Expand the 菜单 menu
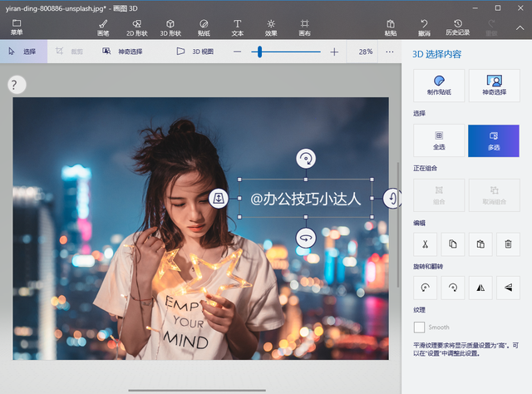 click(x=17, y=27)
